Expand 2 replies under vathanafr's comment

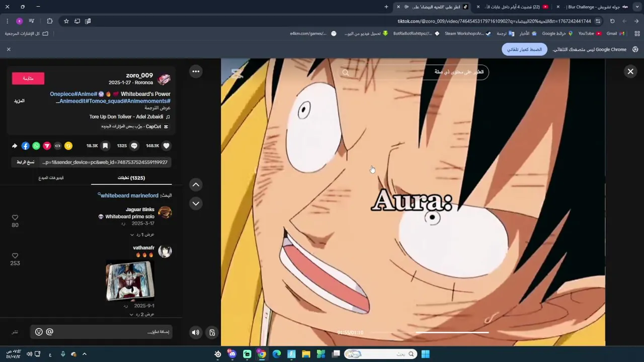[x=142, y=315]
